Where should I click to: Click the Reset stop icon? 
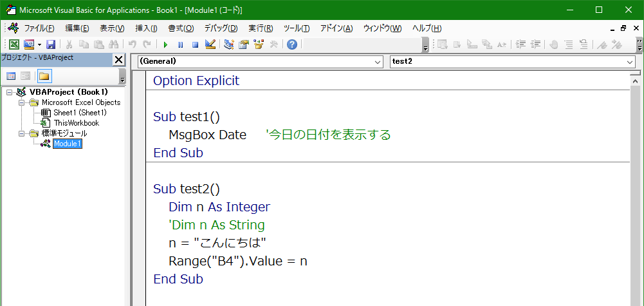(196, 44)
